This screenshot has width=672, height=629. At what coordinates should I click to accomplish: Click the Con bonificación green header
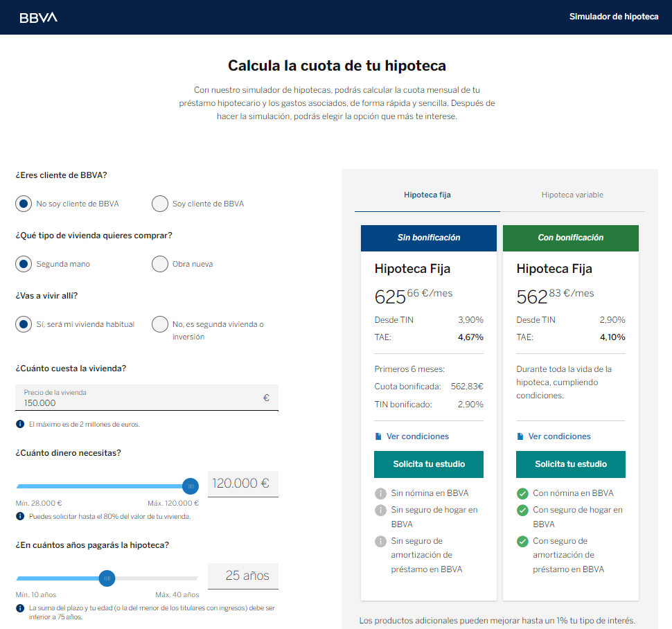[570, 238]
